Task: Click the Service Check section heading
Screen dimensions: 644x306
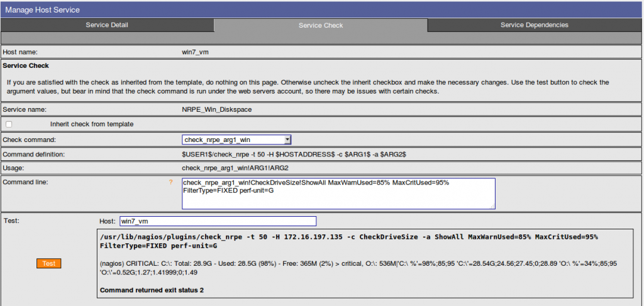Action: coord(26,65)
